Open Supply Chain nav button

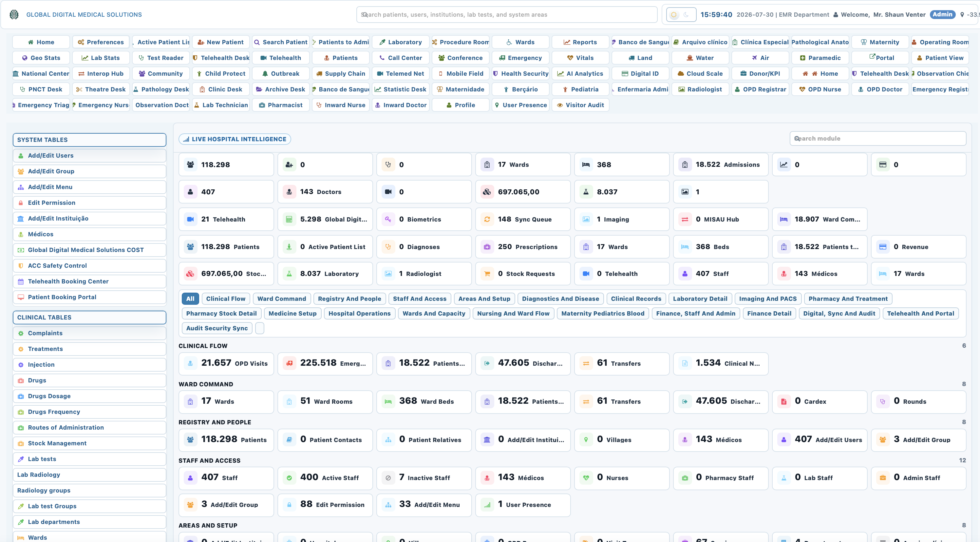pos(341,73)
